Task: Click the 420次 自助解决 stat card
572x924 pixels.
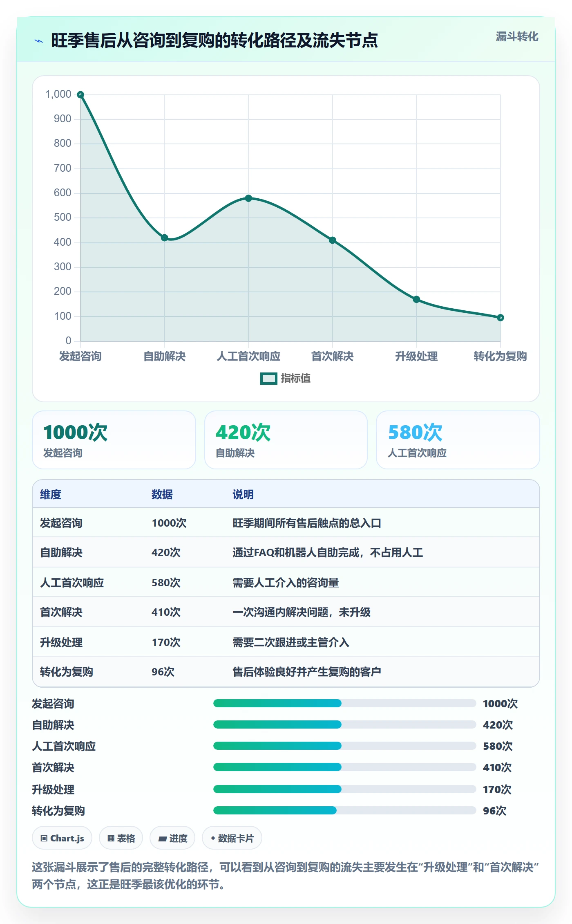Action: [x=286, y=440]
